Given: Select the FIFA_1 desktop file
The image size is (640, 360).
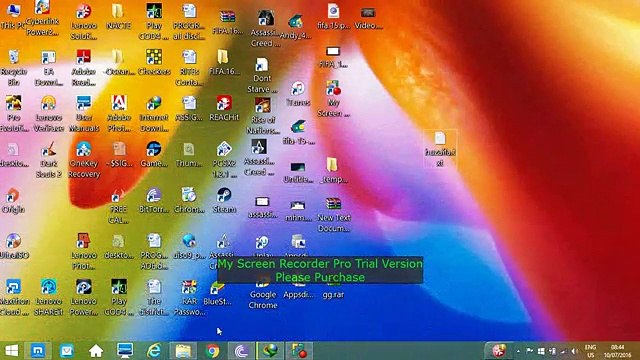Looking at the screenshot, I should pyautogui.click(x=333, y=58).
